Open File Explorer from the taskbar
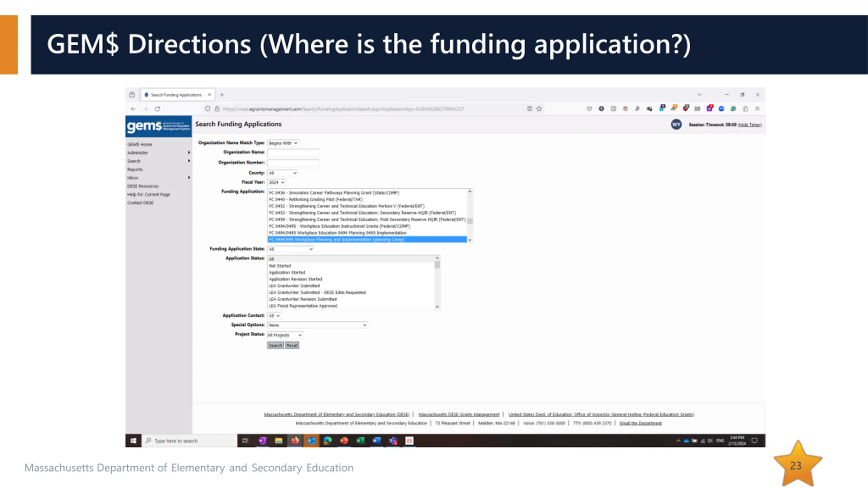Screen dimensions: 868x488 pyautogui.click(x=279, y=441)
